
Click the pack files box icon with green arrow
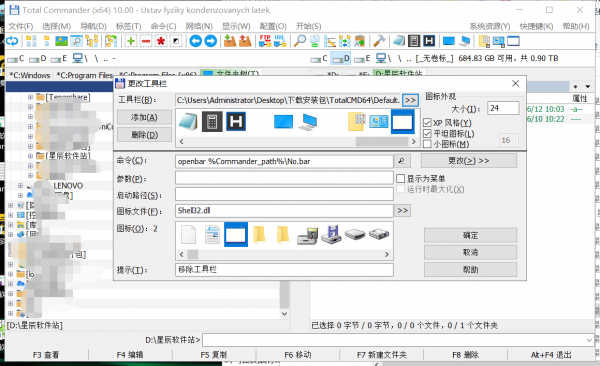coord(230,41)
